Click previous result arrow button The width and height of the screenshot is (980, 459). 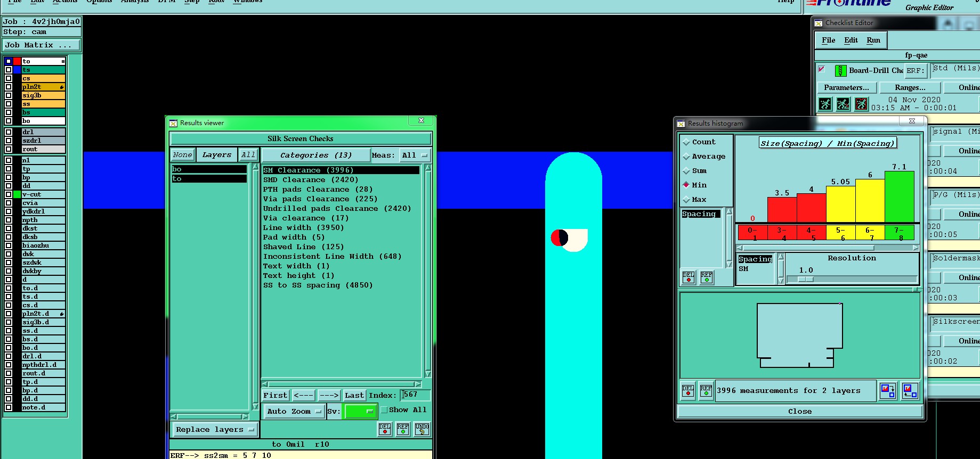tap(303, 396)
